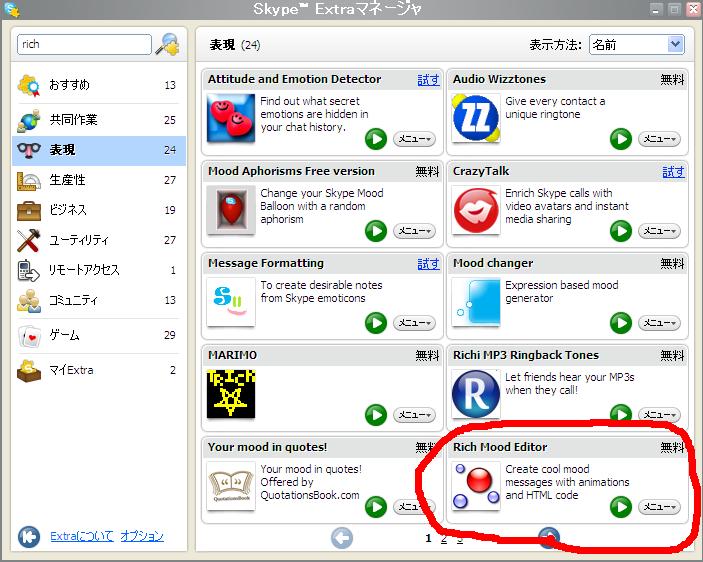Click the Extraについて link
Image resolution: width=703 pixels, height=562 pixels.
click(x=82, y=536)
